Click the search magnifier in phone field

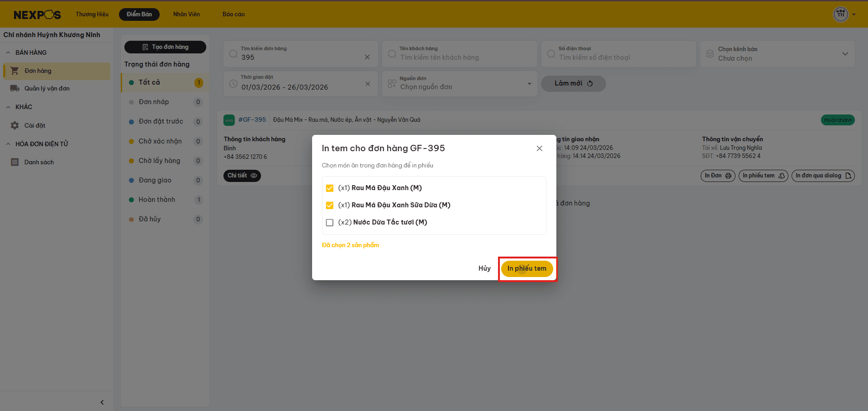point(551,54)
